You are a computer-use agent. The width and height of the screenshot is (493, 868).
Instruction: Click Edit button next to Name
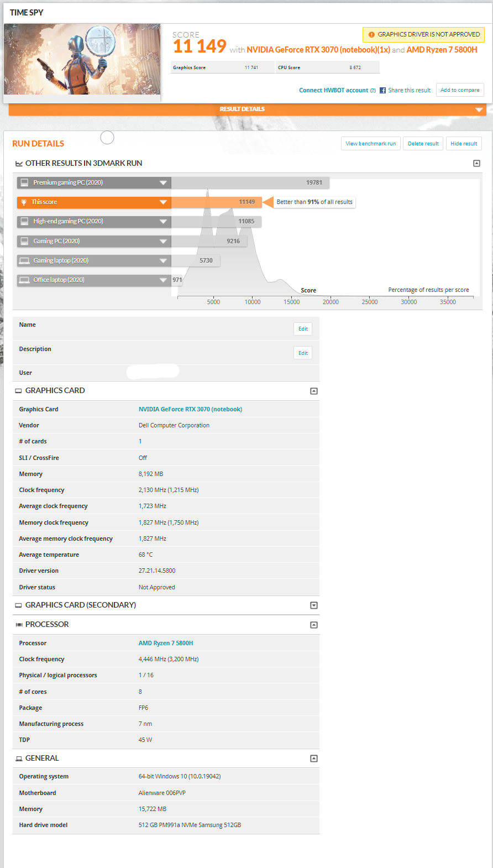303,329
